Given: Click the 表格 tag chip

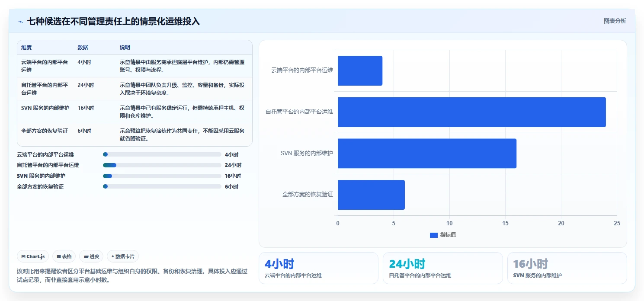Looking at the screenshot, I should tap(64, 256).
